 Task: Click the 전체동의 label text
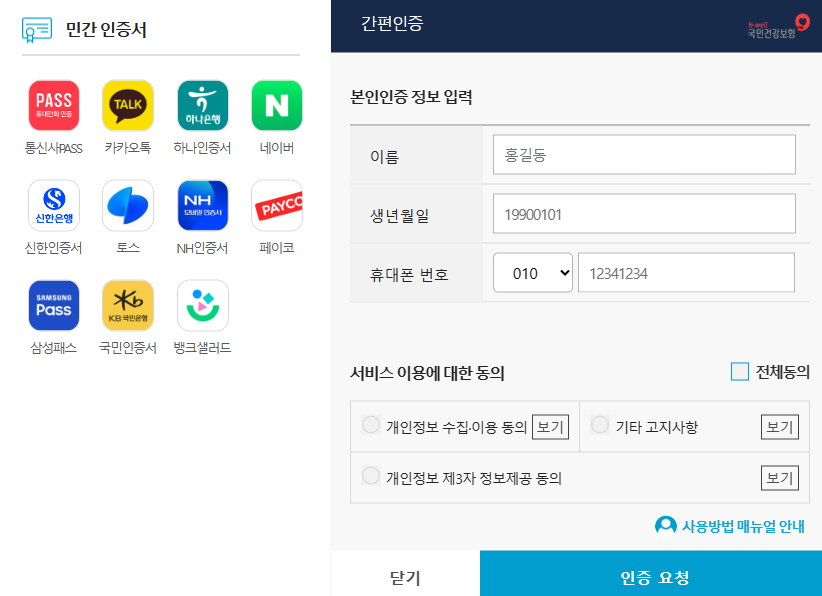[x=783, y=372]
